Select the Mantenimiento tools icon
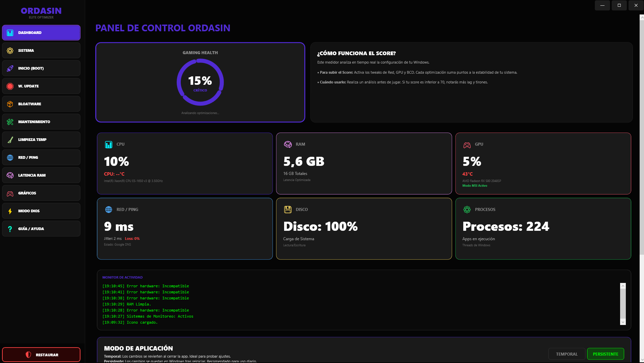The width and height of the screenshot is (644, 363). pyautogui.click(x=9, y=122)
